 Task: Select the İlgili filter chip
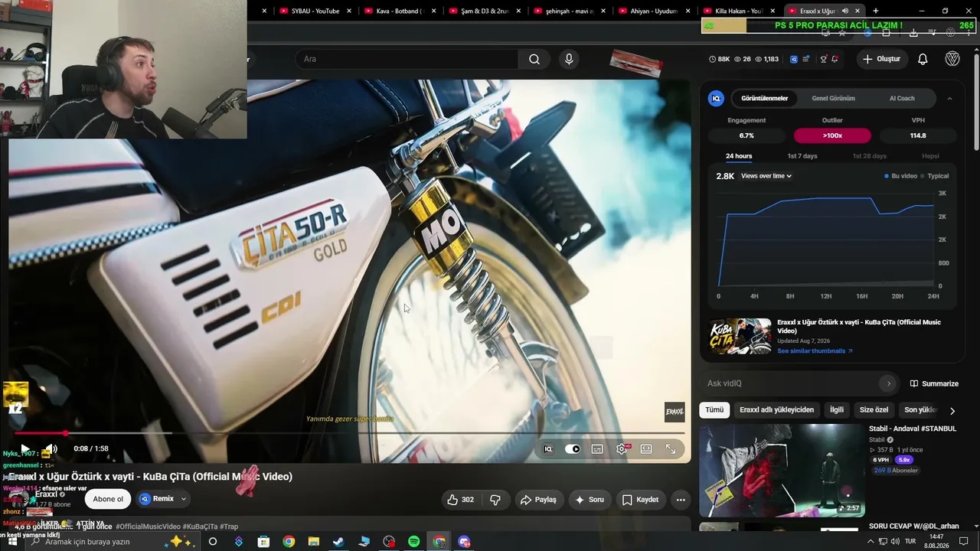pyautogui.click(x=837, y=410)
